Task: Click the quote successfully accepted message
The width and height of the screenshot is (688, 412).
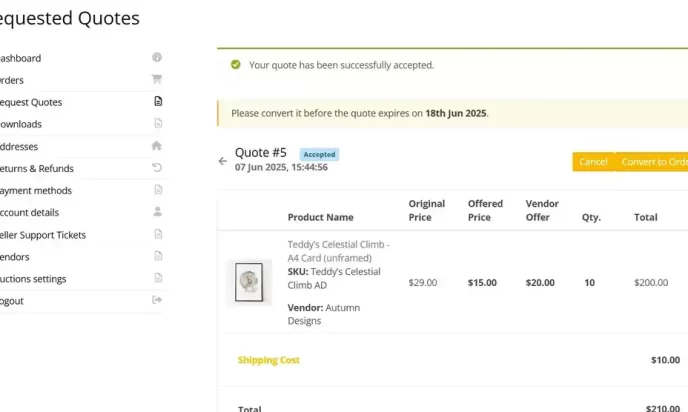Action: (341, 65)
